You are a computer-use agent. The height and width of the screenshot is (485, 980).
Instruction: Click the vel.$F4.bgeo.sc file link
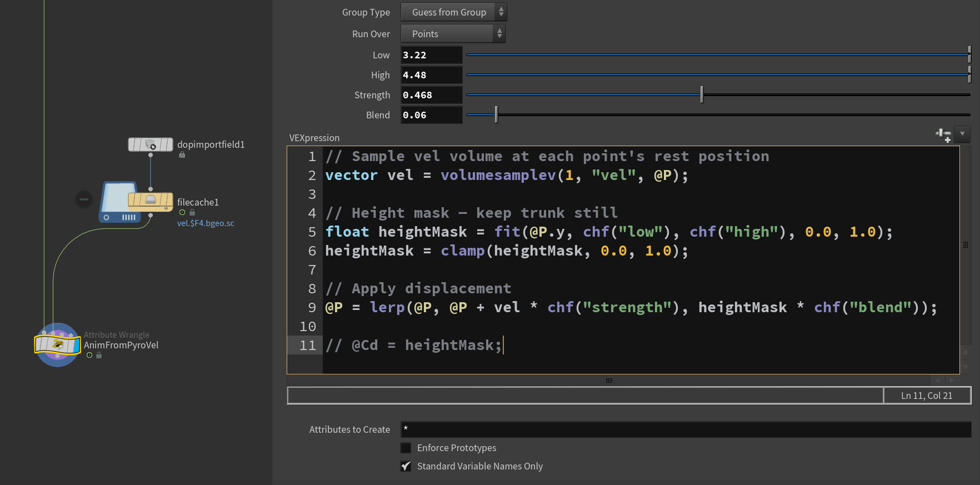(x=206, y=223)
